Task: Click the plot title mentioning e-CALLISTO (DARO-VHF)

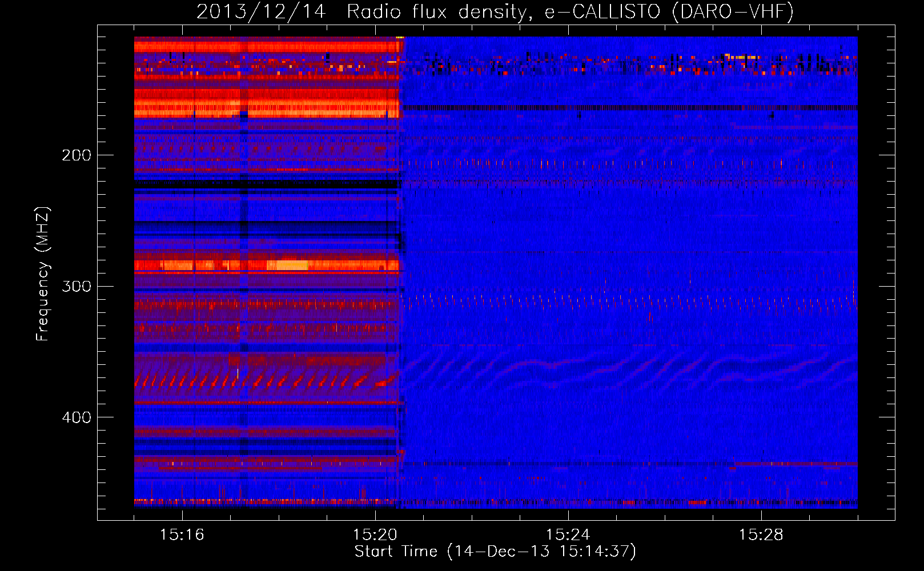Action: click(495, 11)
